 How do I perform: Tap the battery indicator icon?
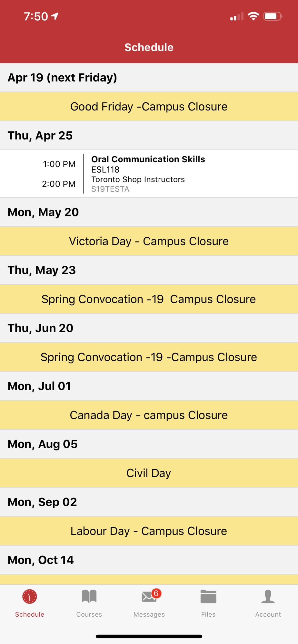(273, 16)
